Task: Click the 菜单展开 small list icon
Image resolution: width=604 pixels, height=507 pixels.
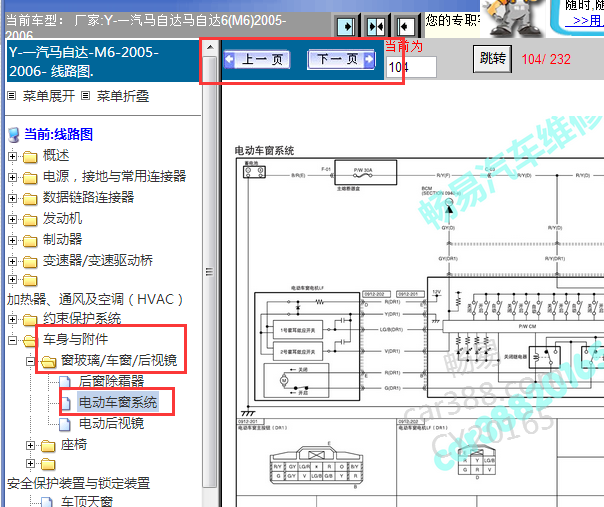Action: (x=12, y=96)
